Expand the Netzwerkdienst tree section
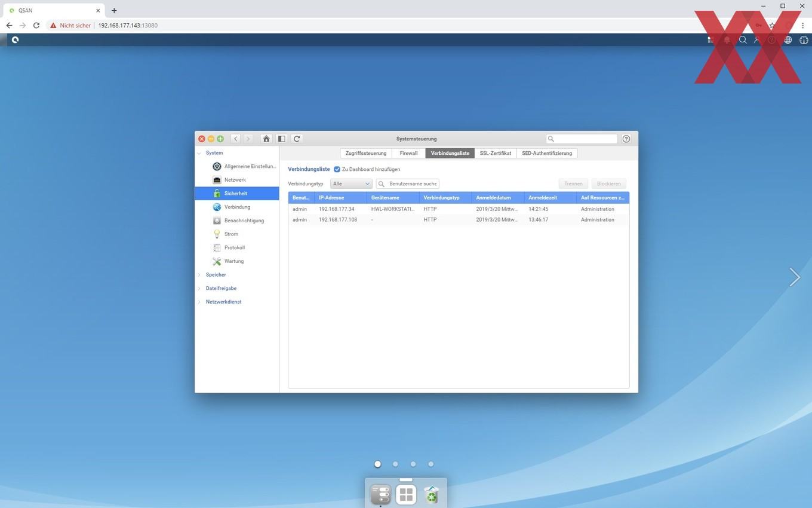This screenshot has height=508, width=812. point(199,302)
